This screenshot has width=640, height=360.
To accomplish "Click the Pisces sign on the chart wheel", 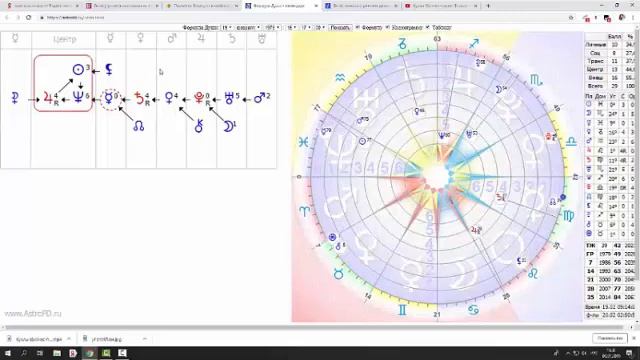I will (303, 142).
